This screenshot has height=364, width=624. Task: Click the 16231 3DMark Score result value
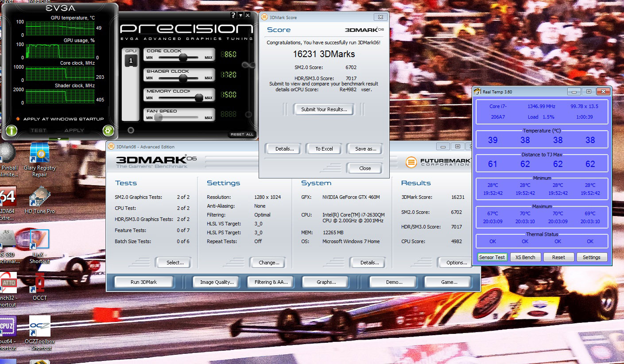(458, 197)
